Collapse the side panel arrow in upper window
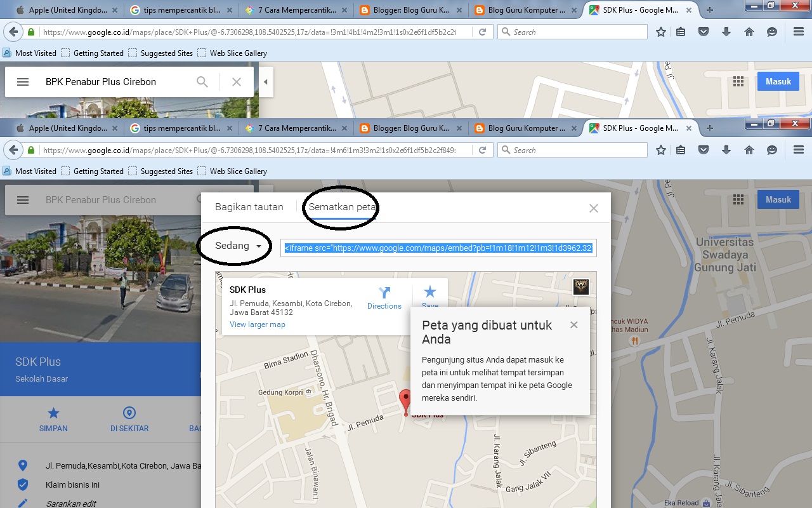 266,82
